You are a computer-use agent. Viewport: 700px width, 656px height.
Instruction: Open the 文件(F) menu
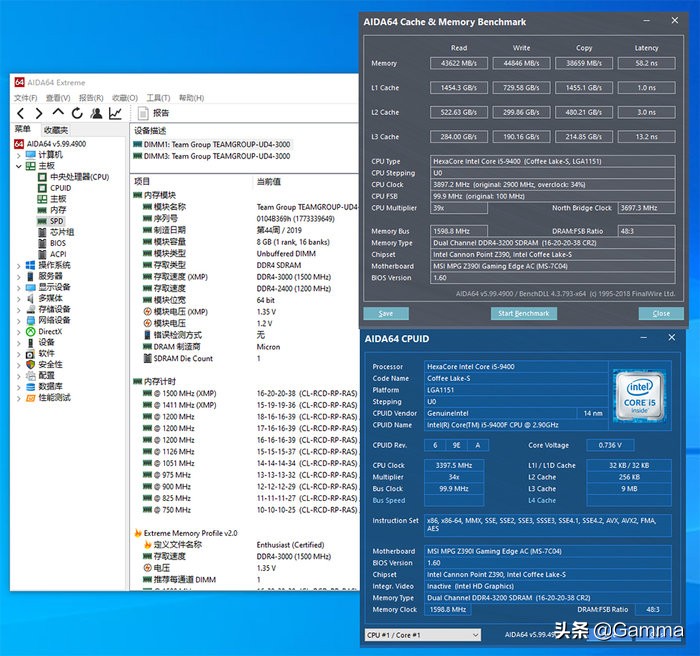click(x=26, y=98)
